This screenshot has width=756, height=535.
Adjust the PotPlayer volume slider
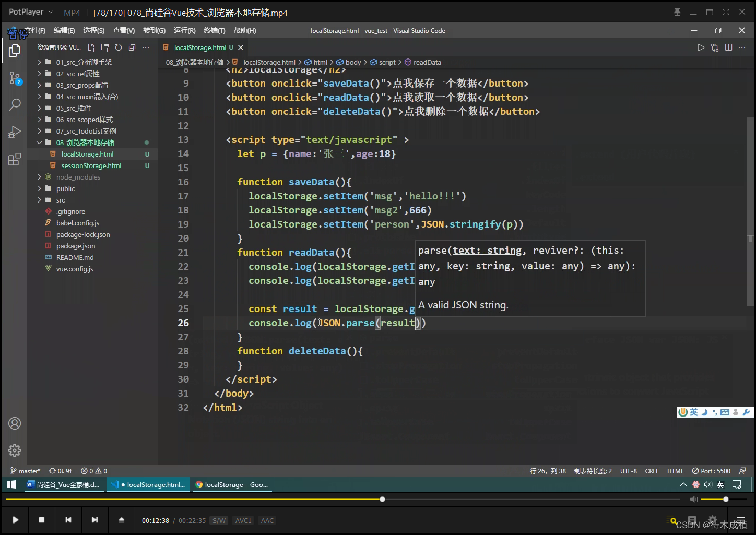[x=725, y=500]
